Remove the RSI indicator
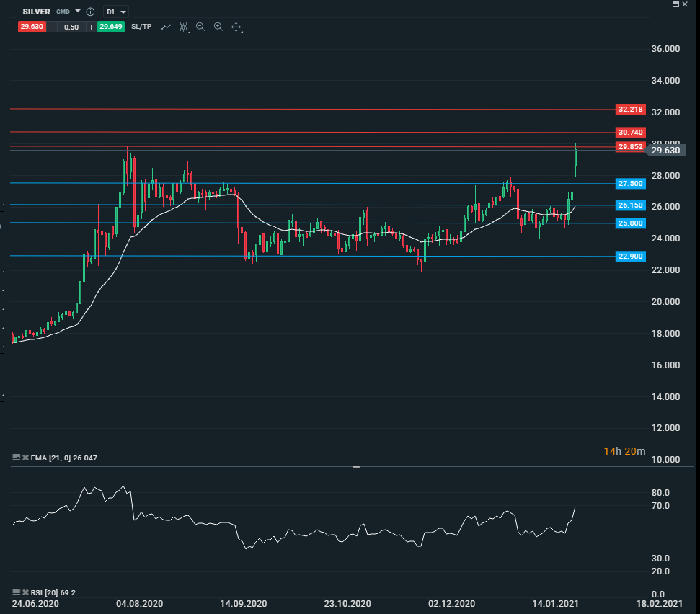Screen dimensions: 700x614 click(x=25, y=593)
